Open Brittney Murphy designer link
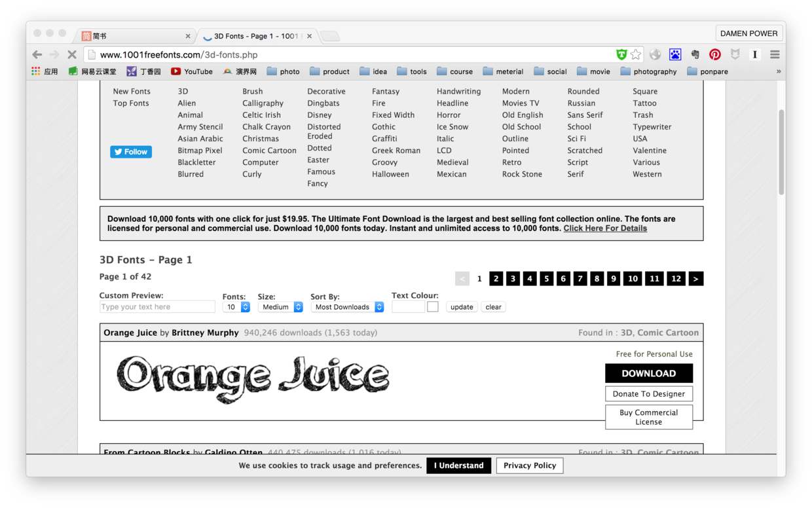This screenshot has width=812, height=508. click(x=205, y=333)
